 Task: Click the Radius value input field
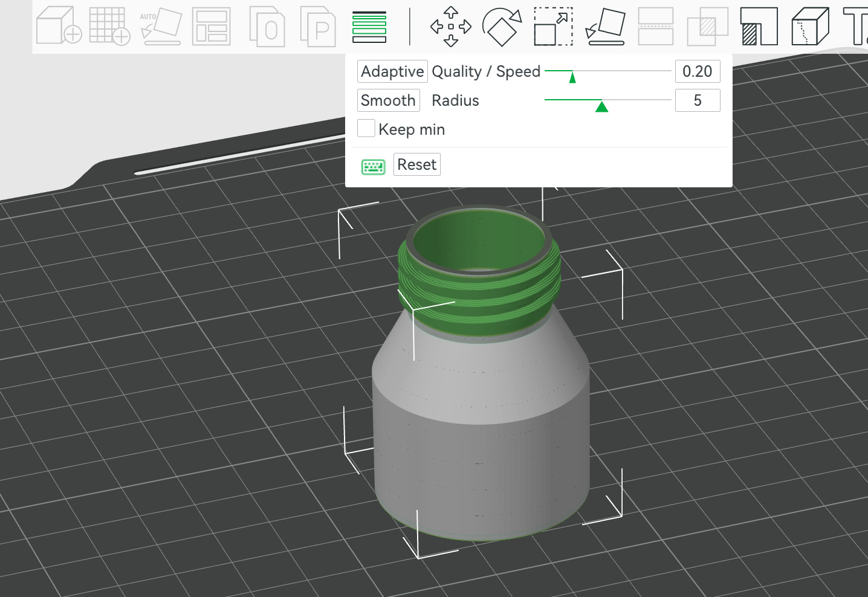tap(697, 100)
